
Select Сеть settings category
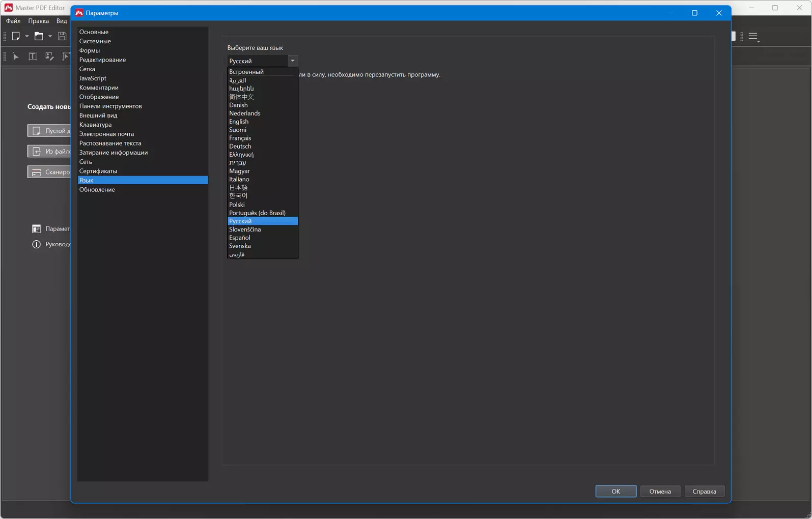coord(143,162)
